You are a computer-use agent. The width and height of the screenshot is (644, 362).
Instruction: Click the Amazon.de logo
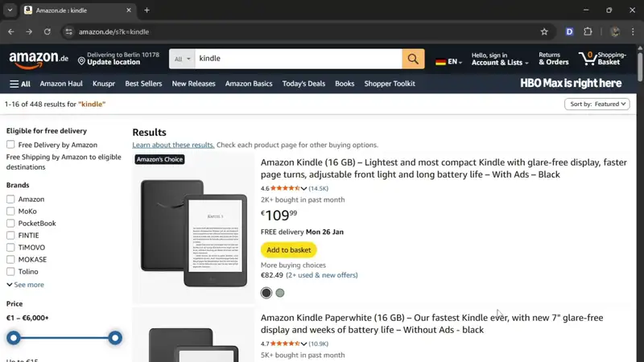(x=39, y=59)
